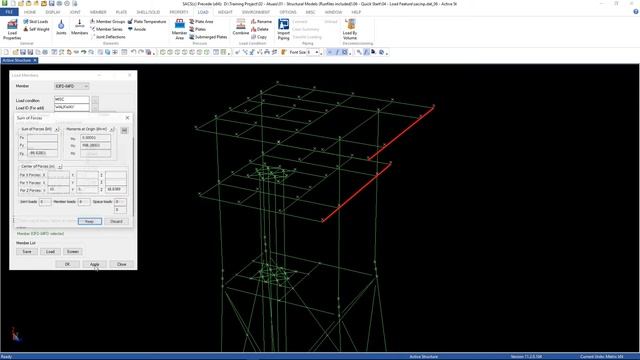Click the Screen member list button
The height and width of the screenshot is (360, 640).
(x=73, y=251)
